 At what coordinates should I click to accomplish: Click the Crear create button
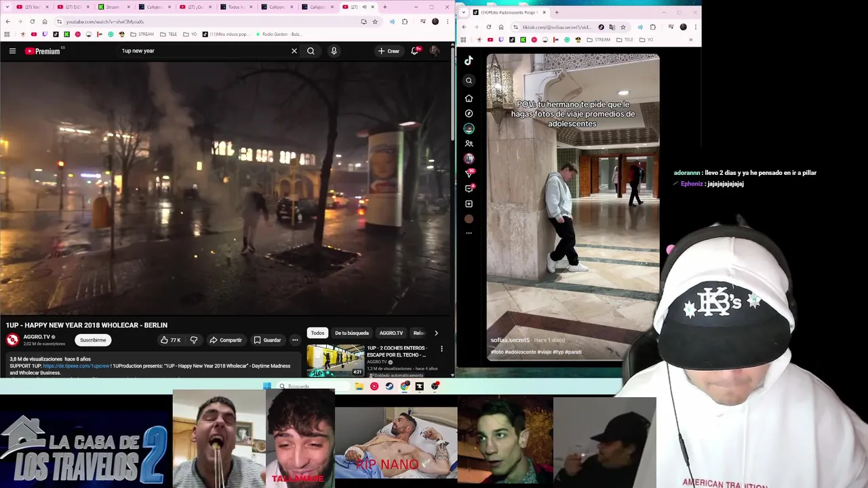[389, 51]
